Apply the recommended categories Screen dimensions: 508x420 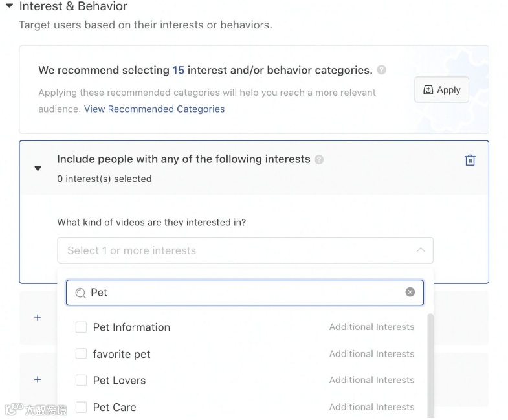point(441,90)
